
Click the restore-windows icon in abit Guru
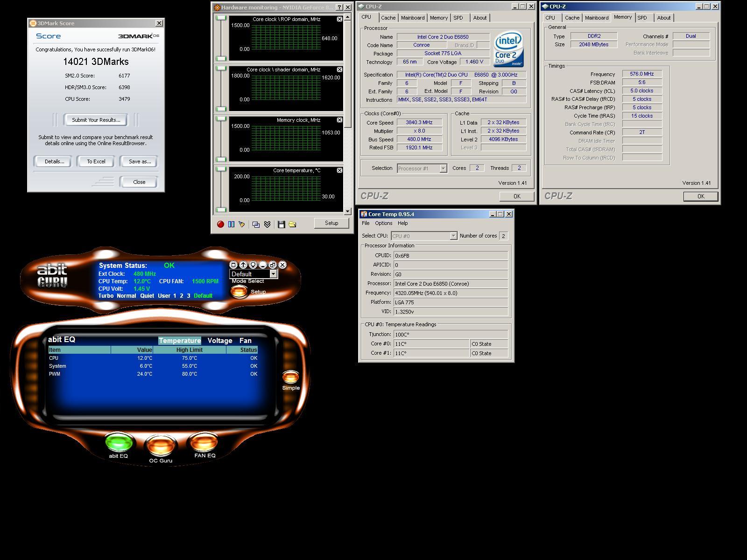coord(273,265)
